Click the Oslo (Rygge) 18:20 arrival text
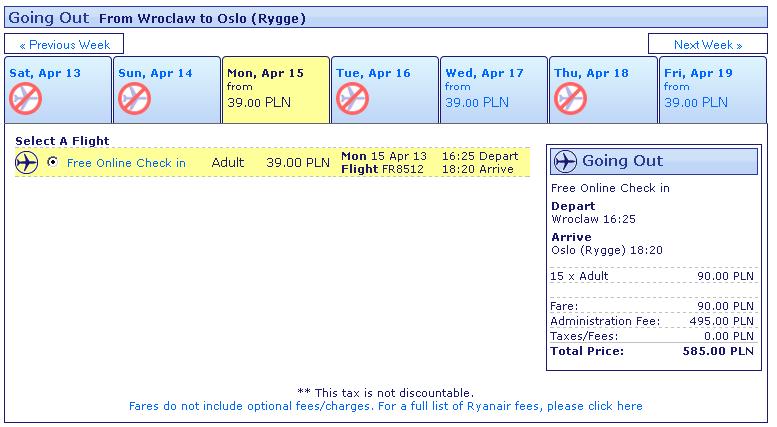 607,250
